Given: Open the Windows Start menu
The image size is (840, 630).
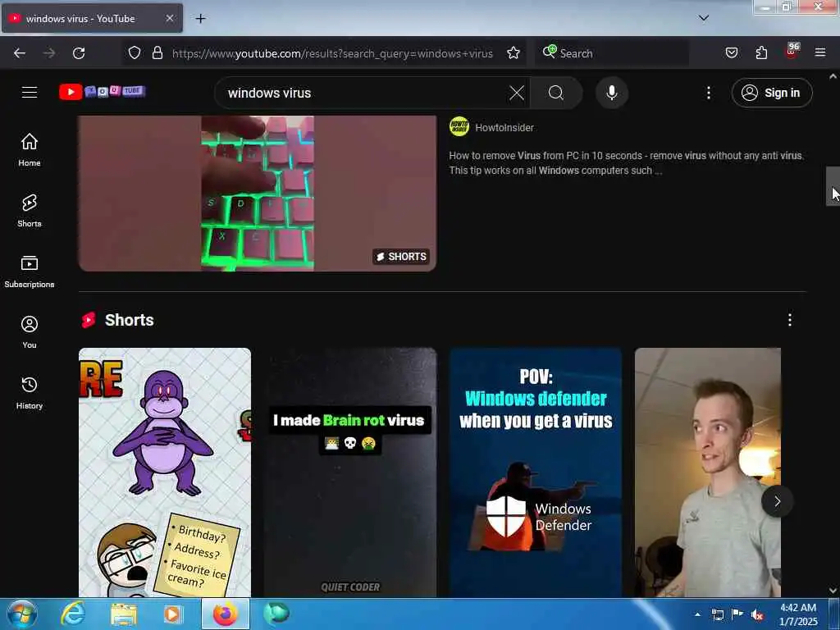Looking at the screenshot, I should pyautogui.click(x=21, y=614).
